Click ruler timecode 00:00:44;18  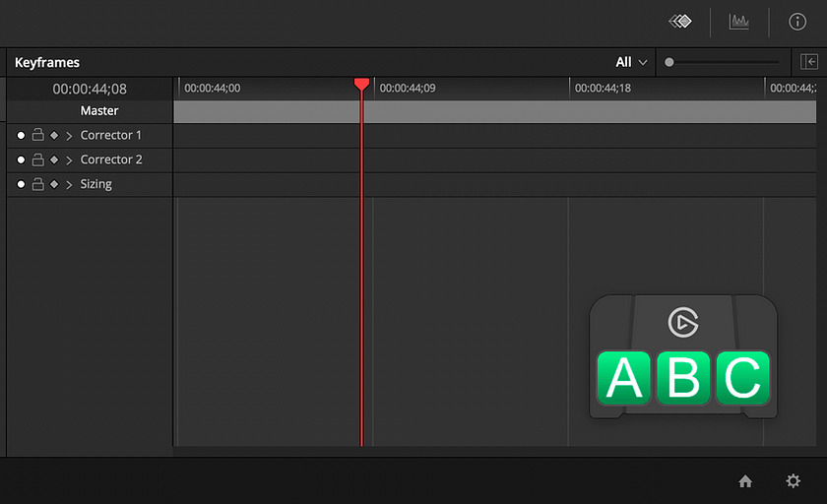pos(603,88)
